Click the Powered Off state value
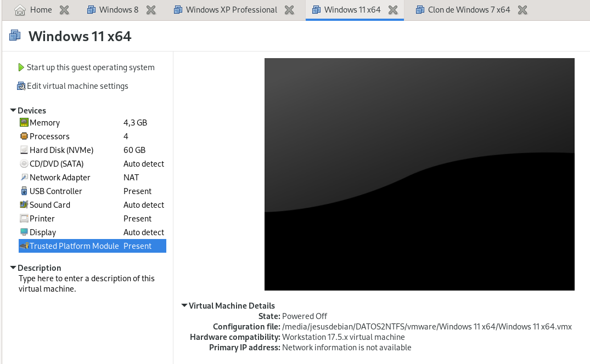This screenshot has width=590, height=364. tap(305, 316)
